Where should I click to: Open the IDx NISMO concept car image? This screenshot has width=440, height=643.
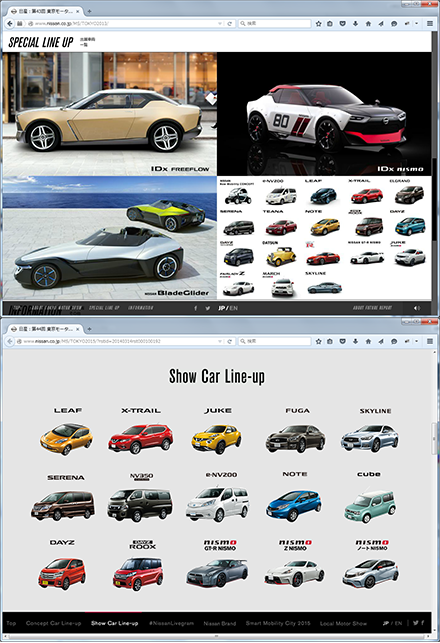point(324,114)
